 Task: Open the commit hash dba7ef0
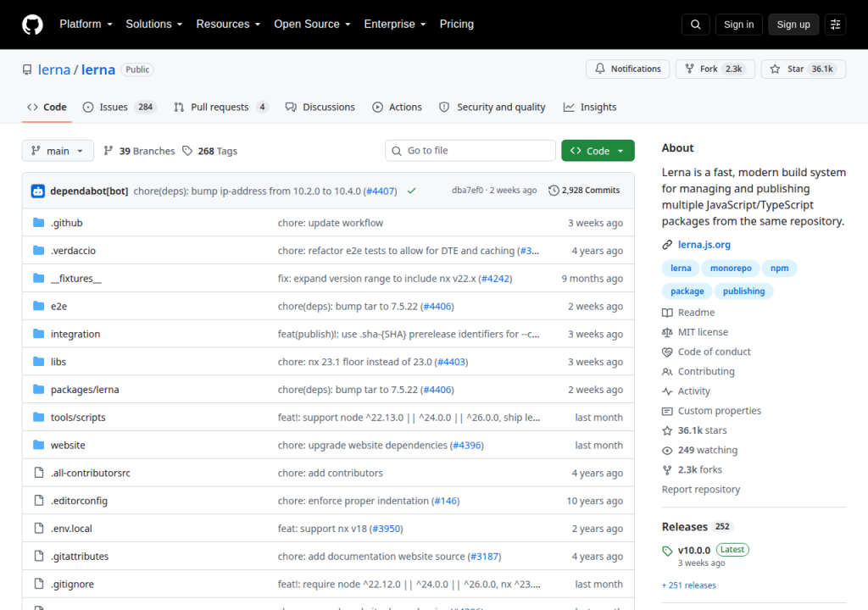coord(467,191)
